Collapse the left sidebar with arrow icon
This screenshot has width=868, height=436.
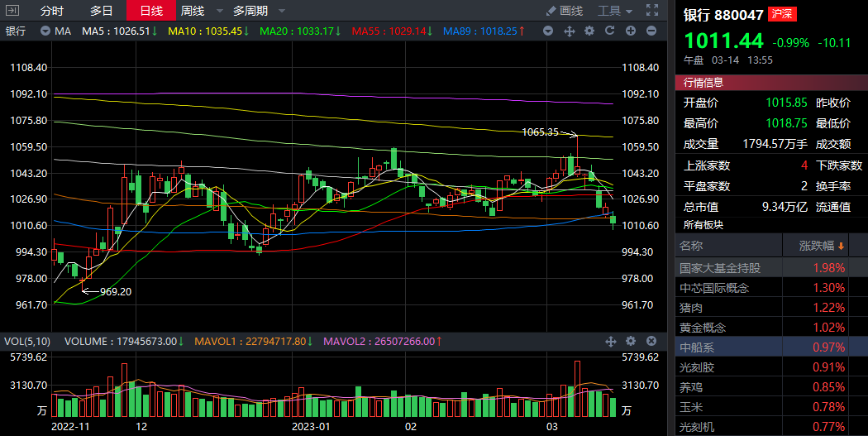pos(12,11)
